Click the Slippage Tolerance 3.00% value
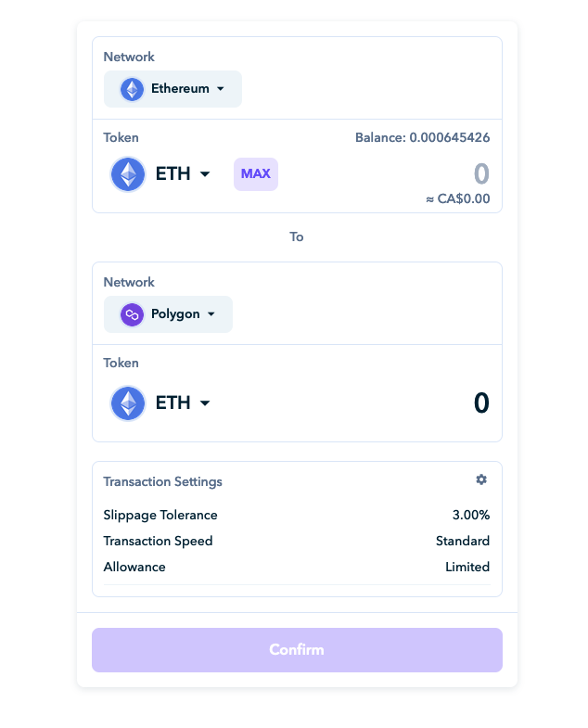The image size is (588, 728). [471, 515]
